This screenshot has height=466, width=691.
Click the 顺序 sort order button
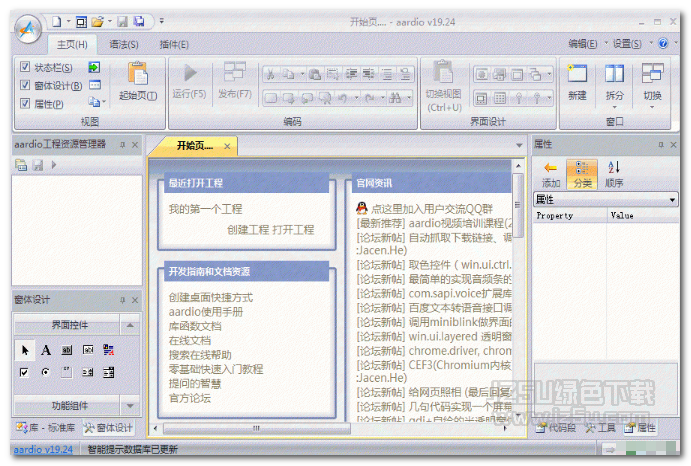[614, 175]
